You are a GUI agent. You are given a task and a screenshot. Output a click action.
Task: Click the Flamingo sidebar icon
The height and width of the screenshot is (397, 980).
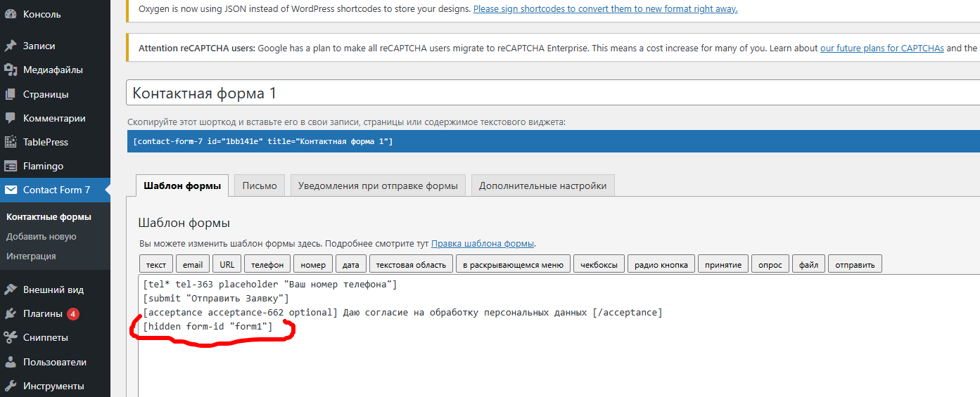[11, 166]
